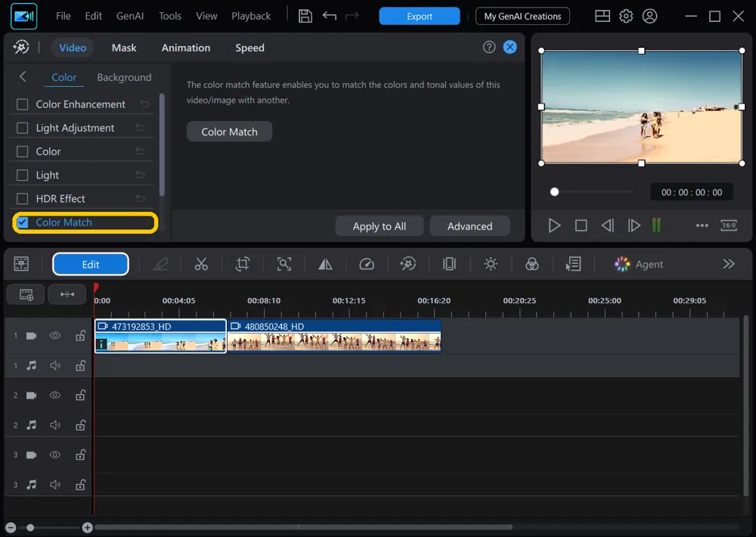Click the Flip mirror triangle icon
Image resolution: width=756 pixels, height=537 pixels.
325,264
